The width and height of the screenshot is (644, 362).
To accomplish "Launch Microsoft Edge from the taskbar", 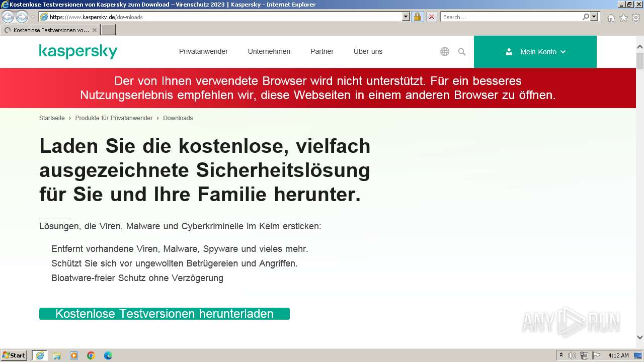I will [x=108, y=355].
